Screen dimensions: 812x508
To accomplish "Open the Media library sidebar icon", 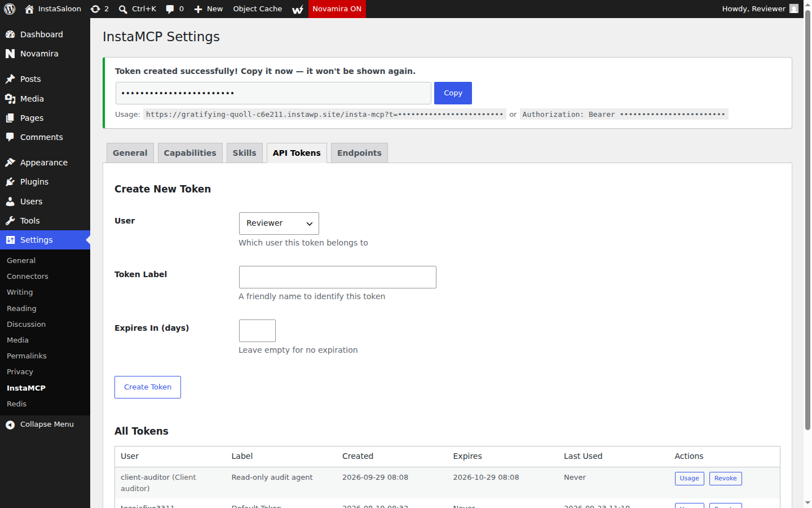I will tap(10, 99).
